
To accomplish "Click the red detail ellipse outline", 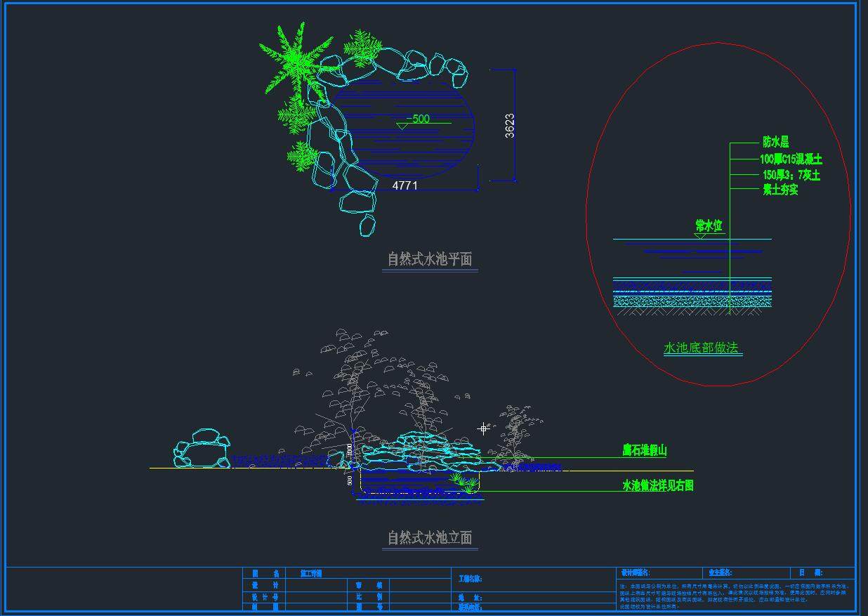I will point(587,211).
